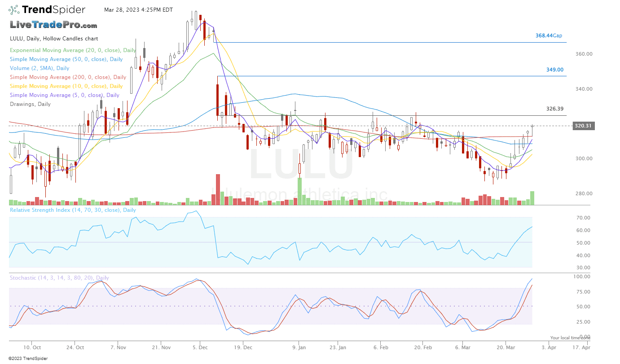Select Volume (2, SMA) legend entry

[x=40, y=68]
